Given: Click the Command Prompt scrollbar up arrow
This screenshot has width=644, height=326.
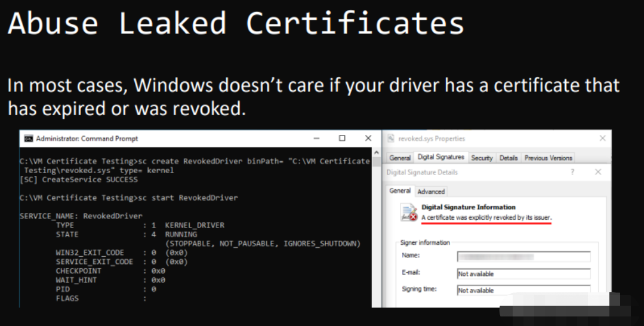Looking at the screenshot, I should point(377,153).
